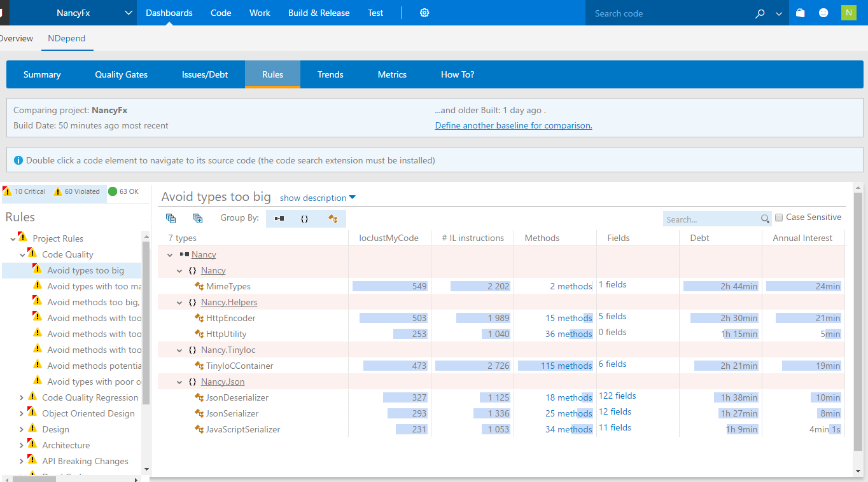Collapse the Nancy.Helpers namespace row

[179, 303]
